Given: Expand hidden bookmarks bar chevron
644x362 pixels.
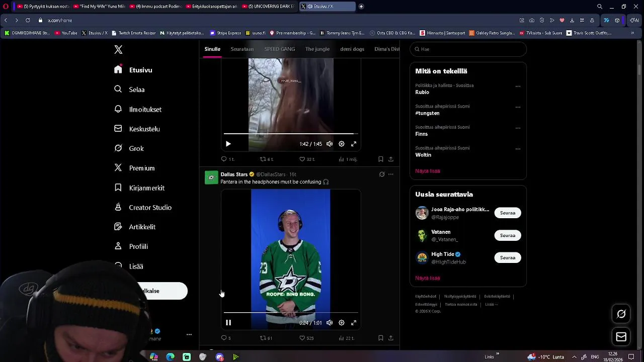Looking at the screenshot, I should [x=632, y=33].
